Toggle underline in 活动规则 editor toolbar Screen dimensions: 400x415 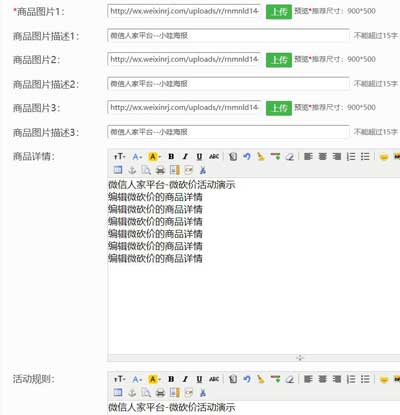(x=199, y=379)
